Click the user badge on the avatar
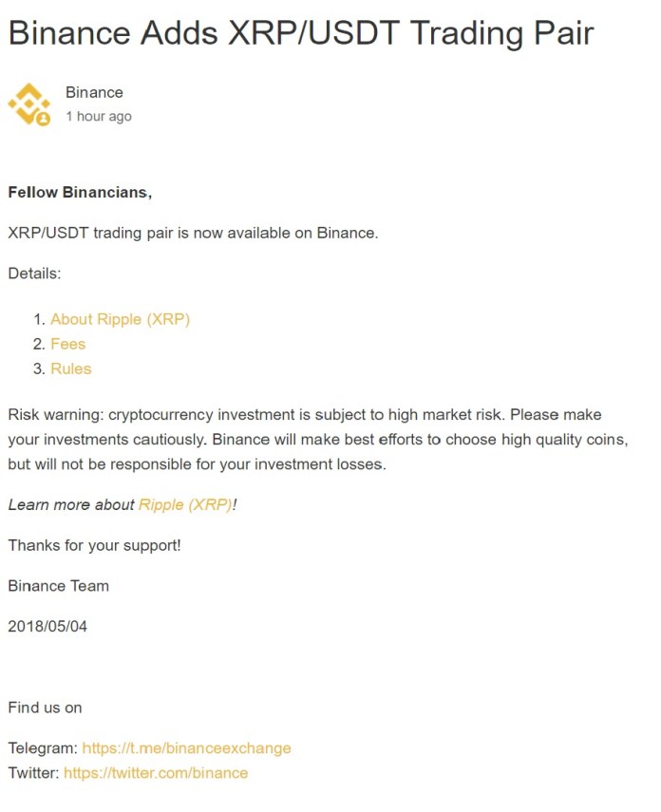Image resolution: width=661 pixels, height=812 pixels. (x=44, y=119)
